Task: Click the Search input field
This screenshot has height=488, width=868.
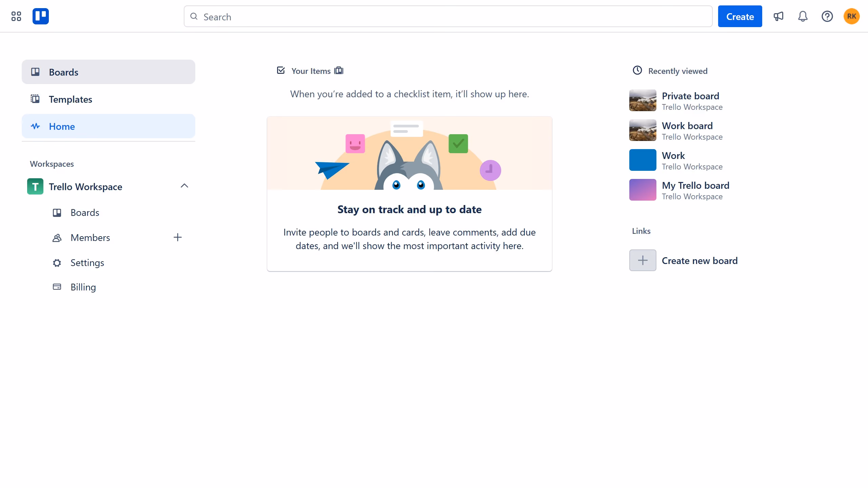Action: coord(448,16)
